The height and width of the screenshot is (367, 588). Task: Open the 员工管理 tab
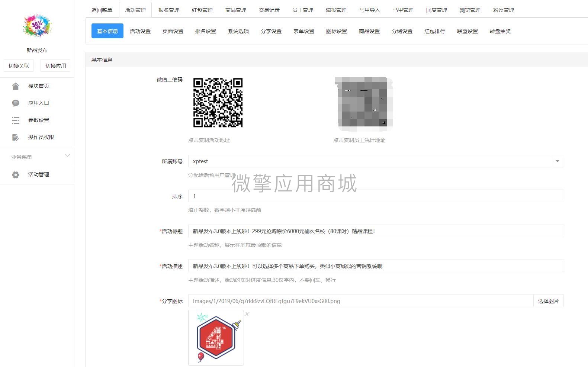(303, 10)
